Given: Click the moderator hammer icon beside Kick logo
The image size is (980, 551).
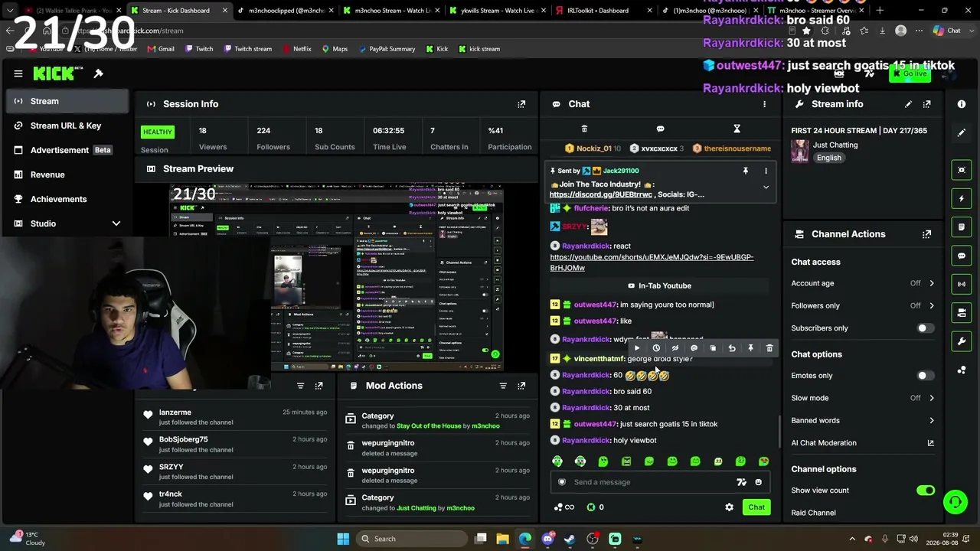Looking at the screenshot, I should pos(98,73).
